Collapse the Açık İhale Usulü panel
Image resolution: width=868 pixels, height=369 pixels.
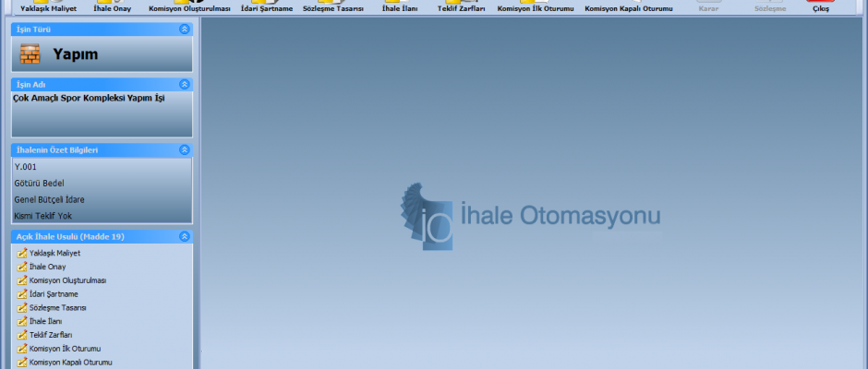point(185,236)
